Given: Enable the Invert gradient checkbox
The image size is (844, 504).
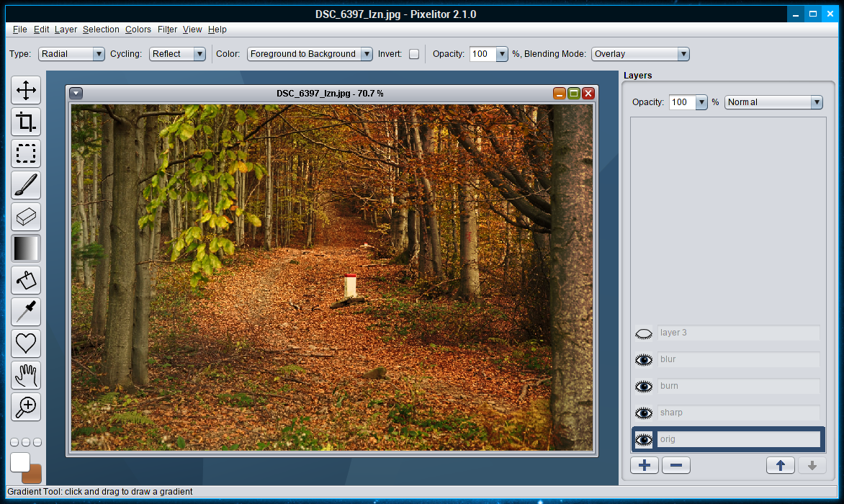Looking at the screenshot, I should 414,54.
